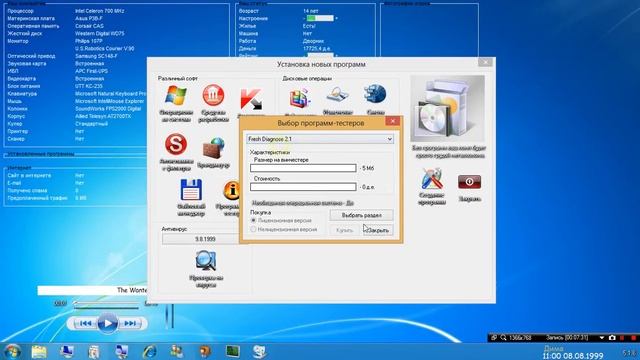Viewport: 640px width, 360px height.
Task: Open the Fresh Diagnose 2.1 dropdown
Action: 320,139
